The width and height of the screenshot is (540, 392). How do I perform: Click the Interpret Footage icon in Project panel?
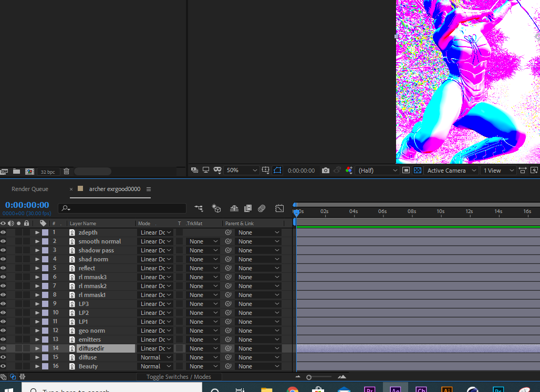(4, 172)
